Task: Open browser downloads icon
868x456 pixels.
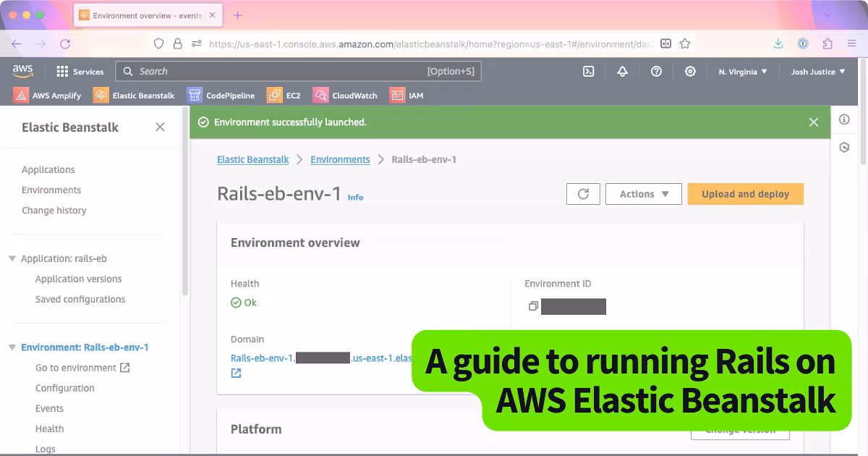Action: [778, 43]
